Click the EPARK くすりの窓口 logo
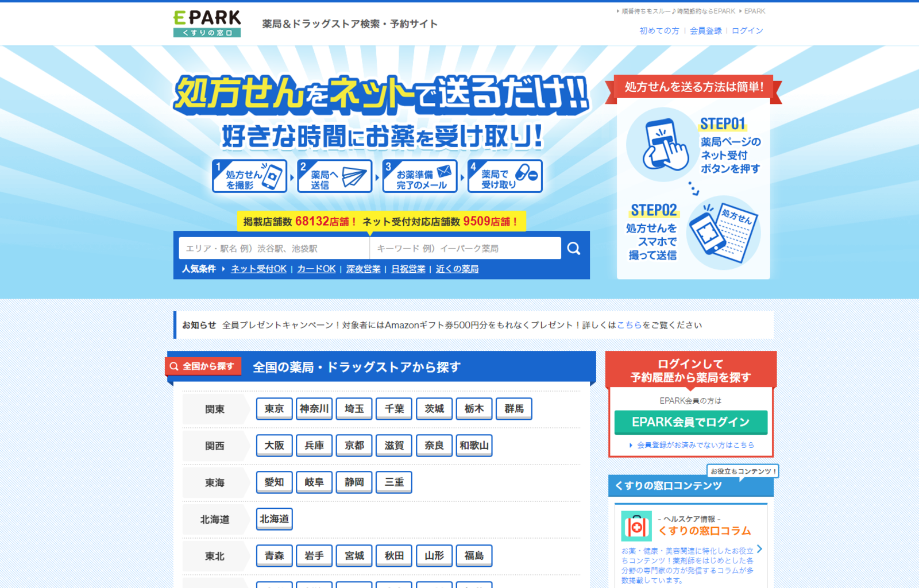Viewport: 919px width, 588px height. (x=207, y=24)
